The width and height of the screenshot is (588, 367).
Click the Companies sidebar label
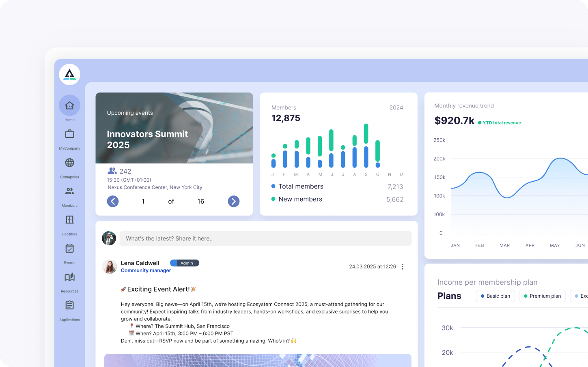pyautogui.click(x=69, y=177)
